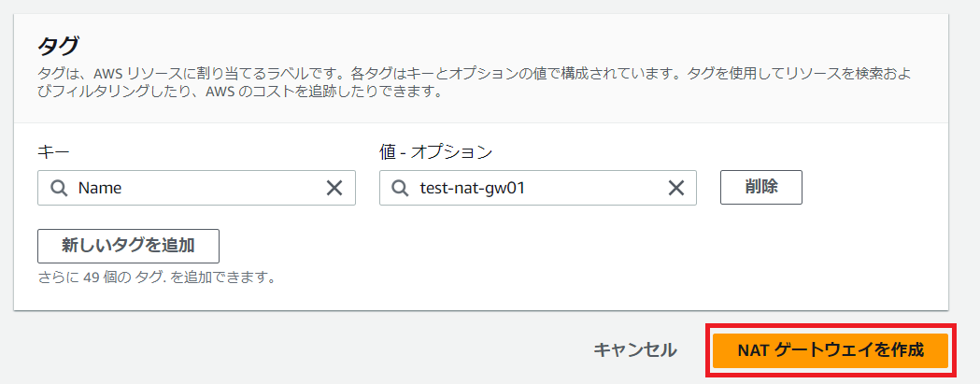Click the test-nat-gw01 text inside the value box
The height and width of the screenshot is (384, 980).
473,188
